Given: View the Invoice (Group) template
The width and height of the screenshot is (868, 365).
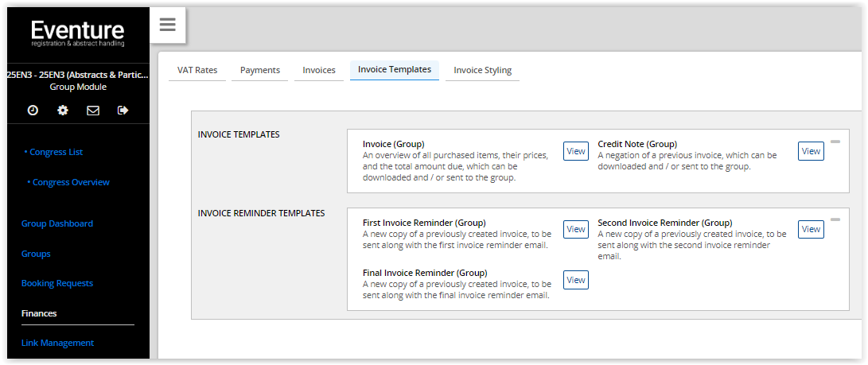Looking at the screenshot, I should pos(576,151).
